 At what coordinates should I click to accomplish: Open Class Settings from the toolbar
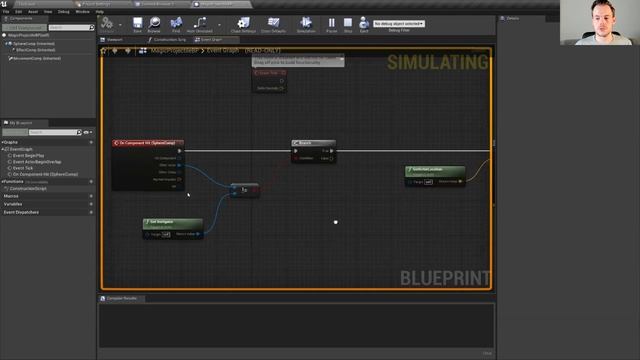pos(243,23)
